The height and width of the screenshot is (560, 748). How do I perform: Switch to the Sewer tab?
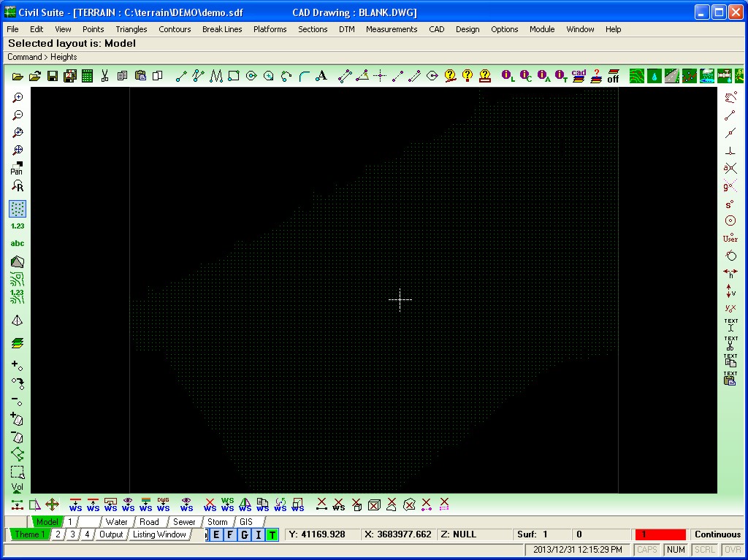[184, 522]
